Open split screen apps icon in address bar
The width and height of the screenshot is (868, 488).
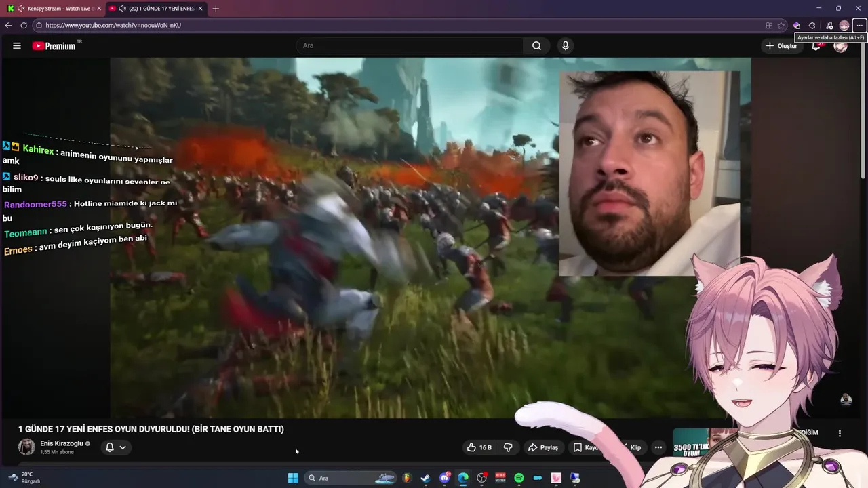769,26
